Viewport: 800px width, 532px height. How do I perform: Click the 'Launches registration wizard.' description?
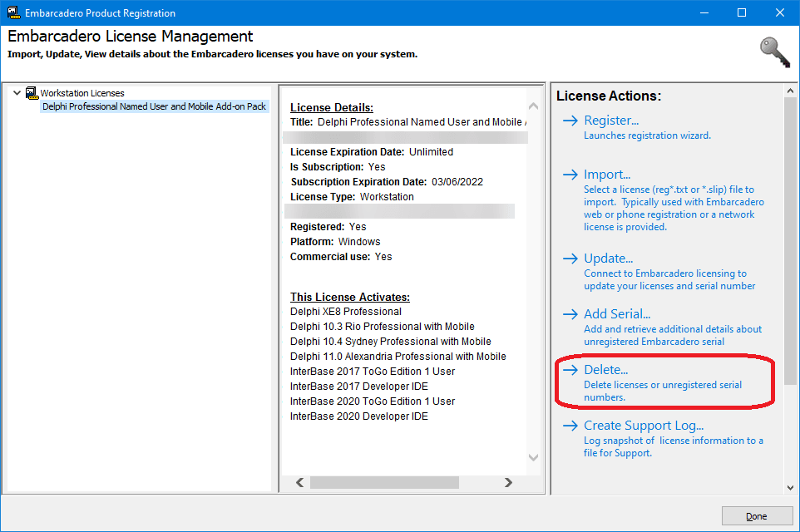tap(647, 135)
